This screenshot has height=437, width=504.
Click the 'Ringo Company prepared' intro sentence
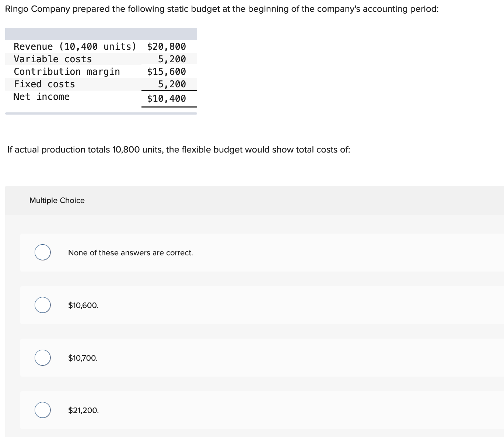point(222,9)
